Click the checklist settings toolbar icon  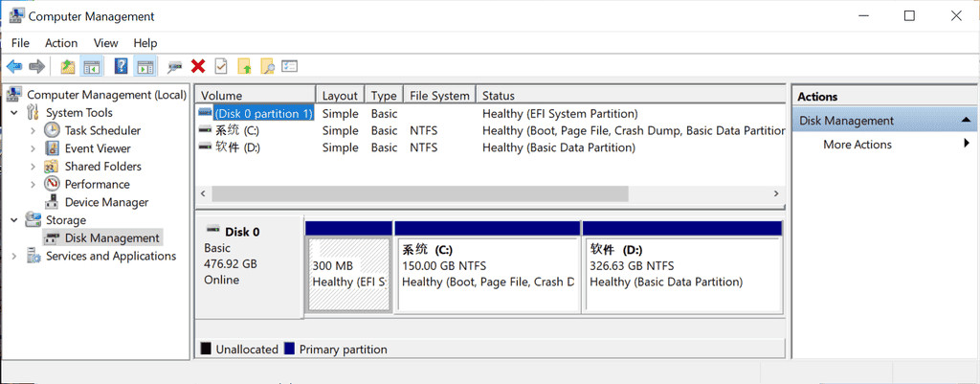(289, 66)
